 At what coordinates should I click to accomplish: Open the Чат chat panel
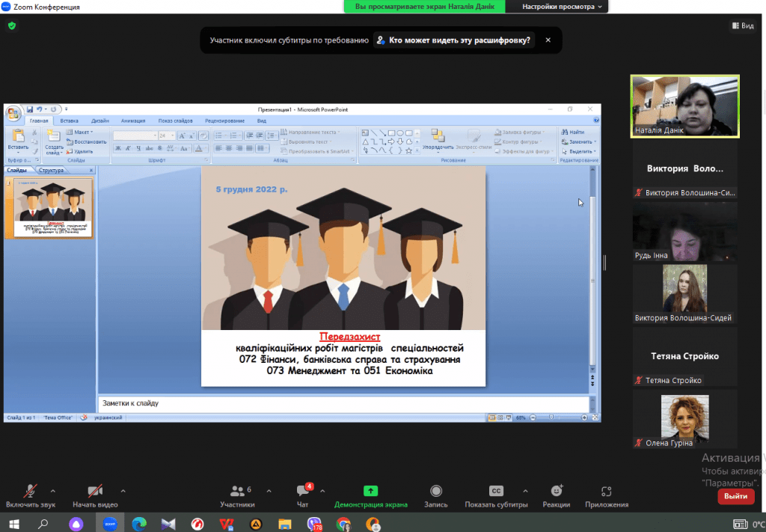pyautogui.click(x=303, y=495)
